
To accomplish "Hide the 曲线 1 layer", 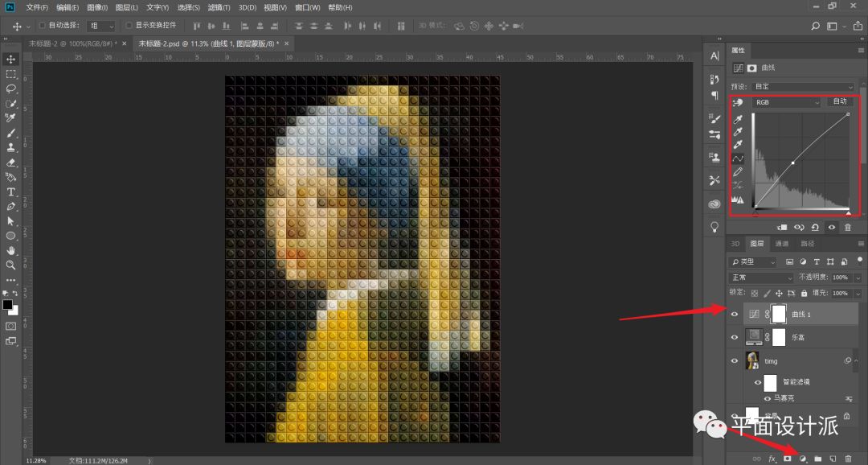I will [x=734, y=315].
